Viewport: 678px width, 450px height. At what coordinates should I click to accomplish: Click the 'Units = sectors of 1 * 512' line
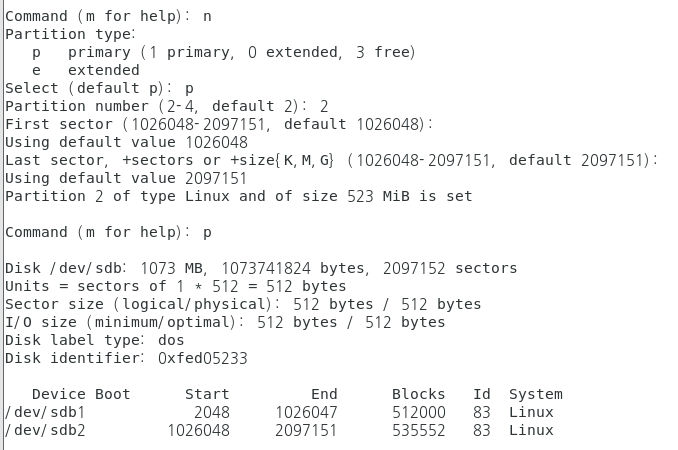point(176,286)
